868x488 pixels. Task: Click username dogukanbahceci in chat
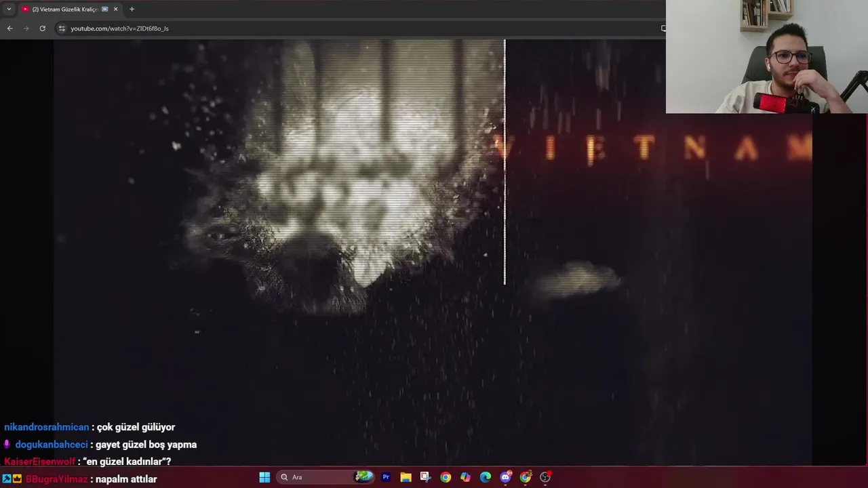[x=52, y=445]
